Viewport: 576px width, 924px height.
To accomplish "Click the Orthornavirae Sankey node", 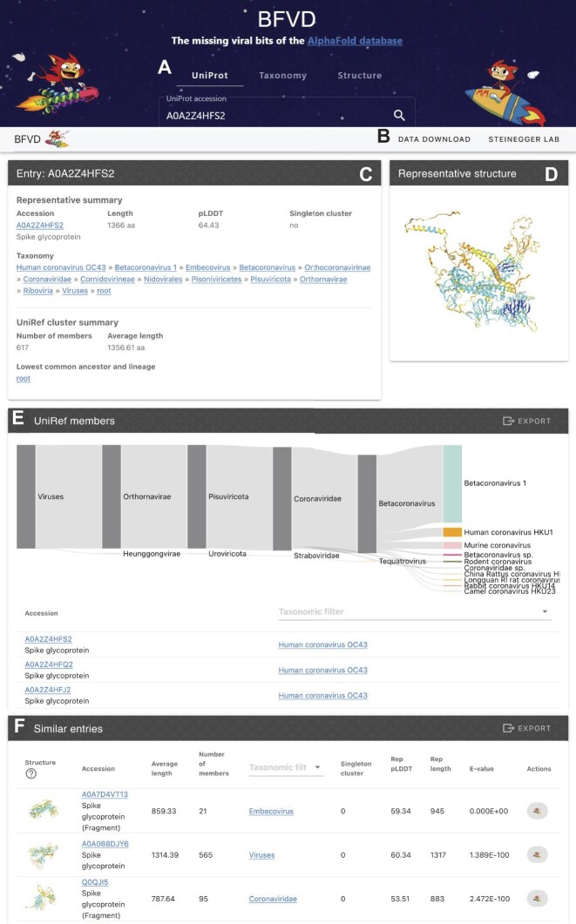I will (112, 496).
